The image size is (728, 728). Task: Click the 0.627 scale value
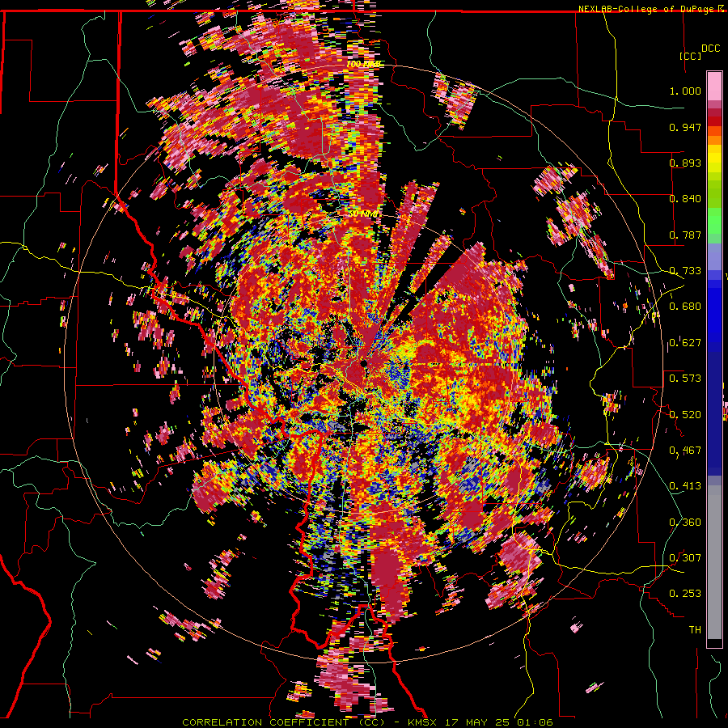[685, 343]
